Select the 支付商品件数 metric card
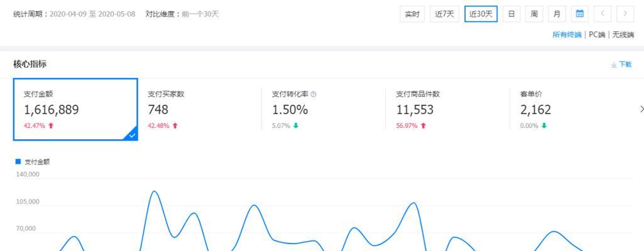Screen dimensions: 644x251 (447, 110)
